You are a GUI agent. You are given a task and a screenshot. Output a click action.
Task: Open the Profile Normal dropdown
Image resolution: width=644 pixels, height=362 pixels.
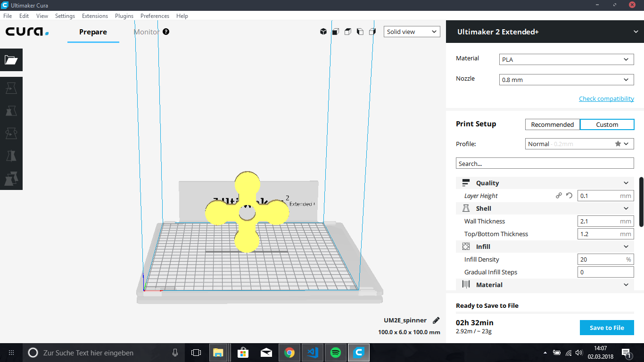(x=579, y=144)
